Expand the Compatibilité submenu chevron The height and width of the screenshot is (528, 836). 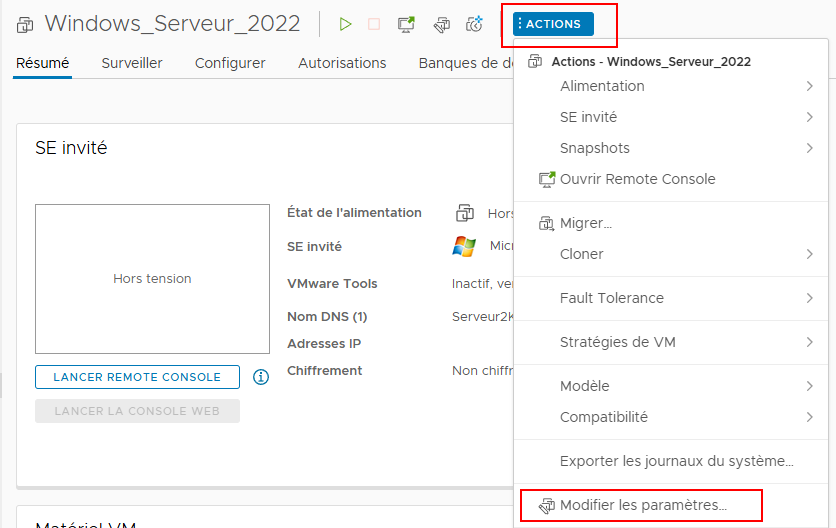809,417
